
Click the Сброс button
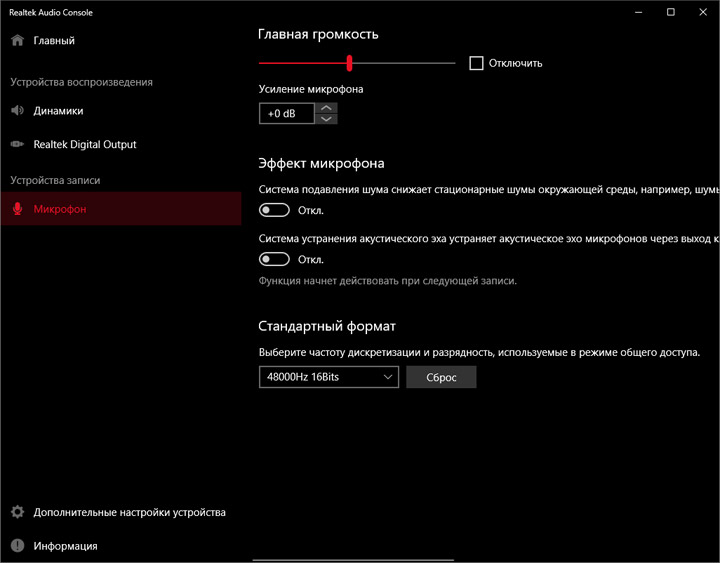click(x=441, y=377)
